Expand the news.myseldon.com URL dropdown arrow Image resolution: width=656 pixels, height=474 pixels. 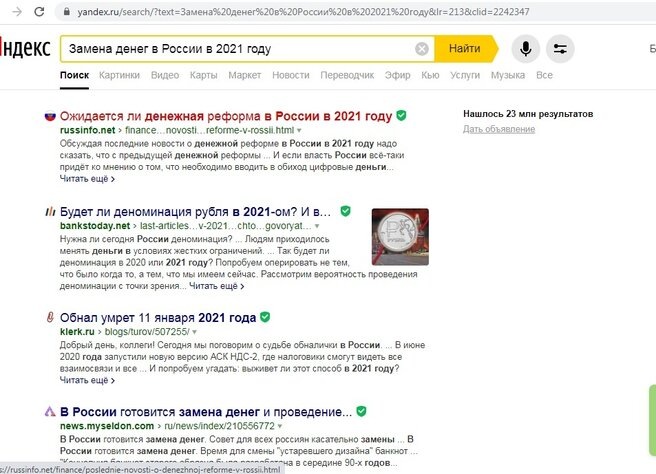point(279,426)
